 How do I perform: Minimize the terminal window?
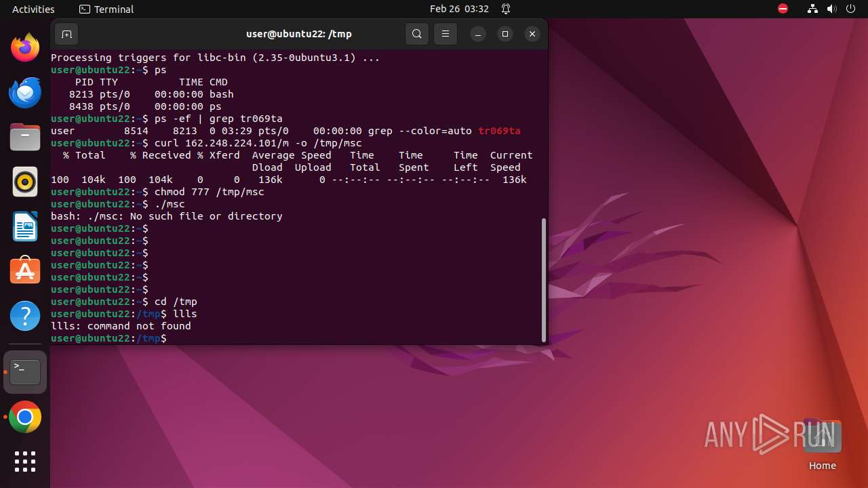click(x=478, y=34)
